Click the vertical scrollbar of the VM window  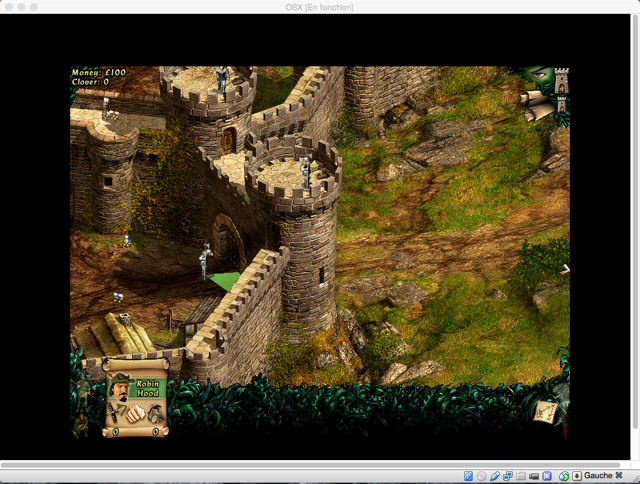click(635, 220)
